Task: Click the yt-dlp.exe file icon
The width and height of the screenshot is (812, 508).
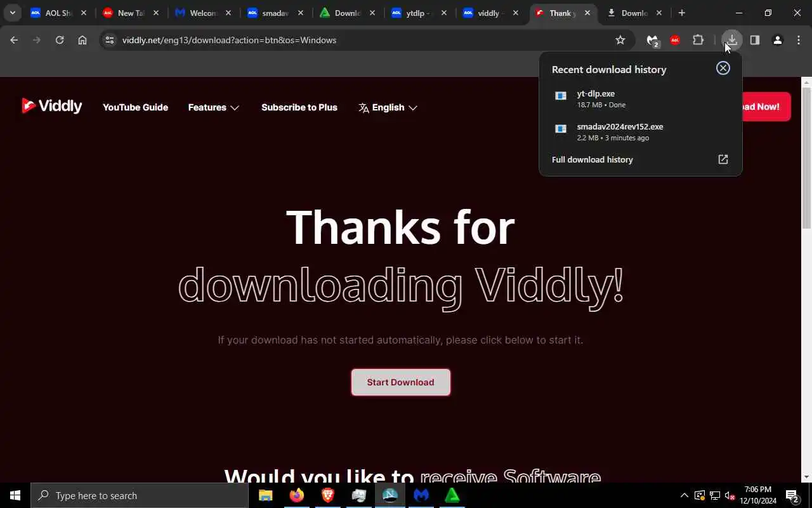Action: pyautogui.click(x=561, y=96)
